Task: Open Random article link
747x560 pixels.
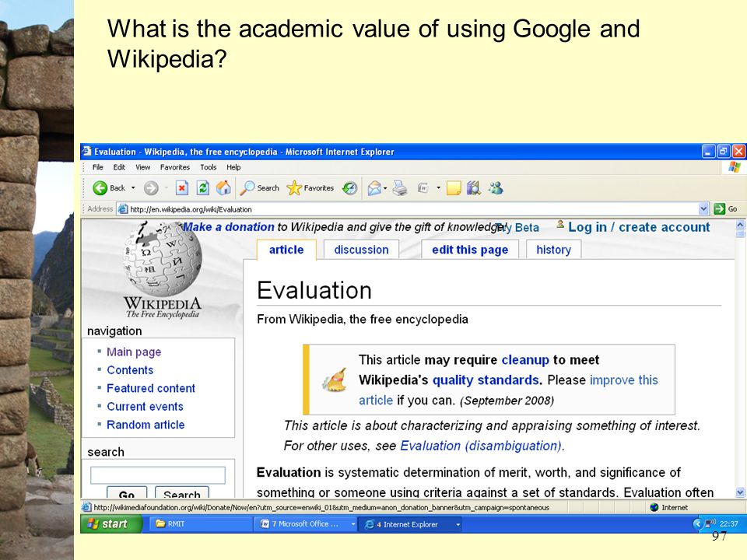Action: (146, 425)
